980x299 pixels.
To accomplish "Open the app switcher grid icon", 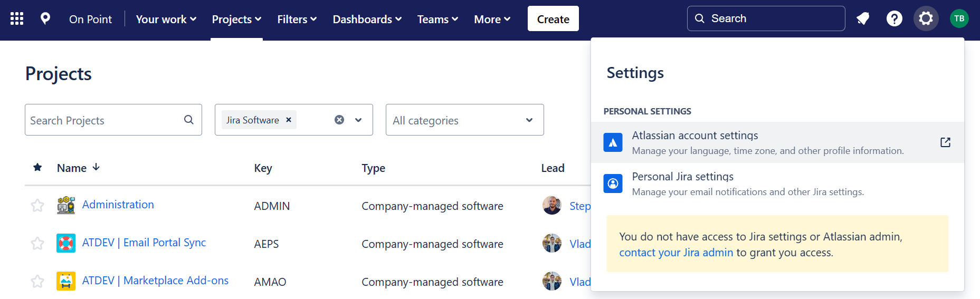I will click(x=17, y=19).
